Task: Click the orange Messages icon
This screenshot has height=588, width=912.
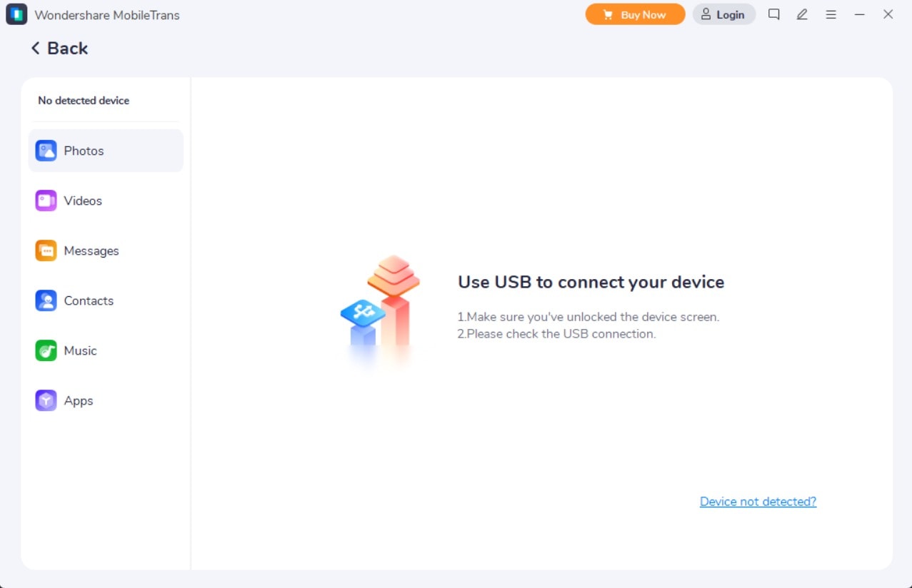Action: coord(46,250)
